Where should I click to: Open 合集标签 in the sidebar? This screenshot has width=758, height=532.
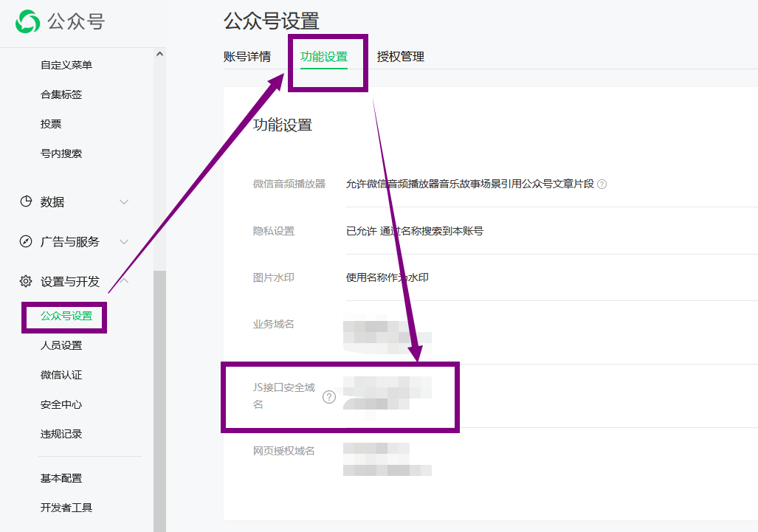coord(61,94)
